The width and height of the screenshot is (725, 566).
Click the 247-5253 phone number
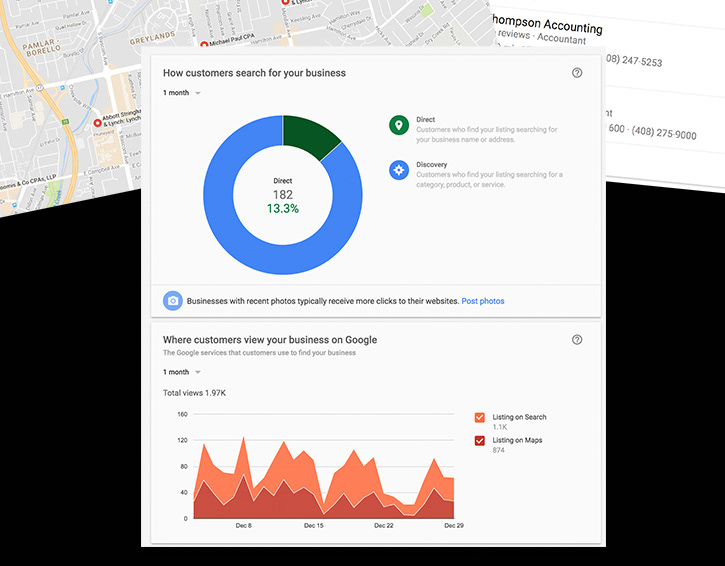pyautogui.click(x=641, y=61)
